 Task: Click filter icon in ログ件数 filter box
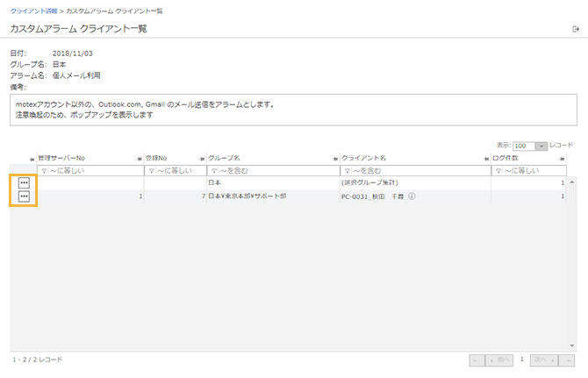[x=498, y=170]
